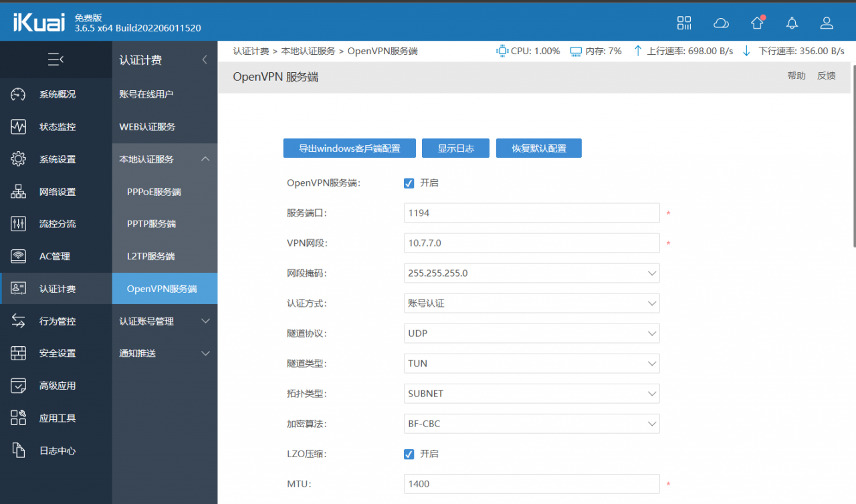
Task: Toggle the LZO压缩 开启 checkbox
Action: [x=409, y=455]
